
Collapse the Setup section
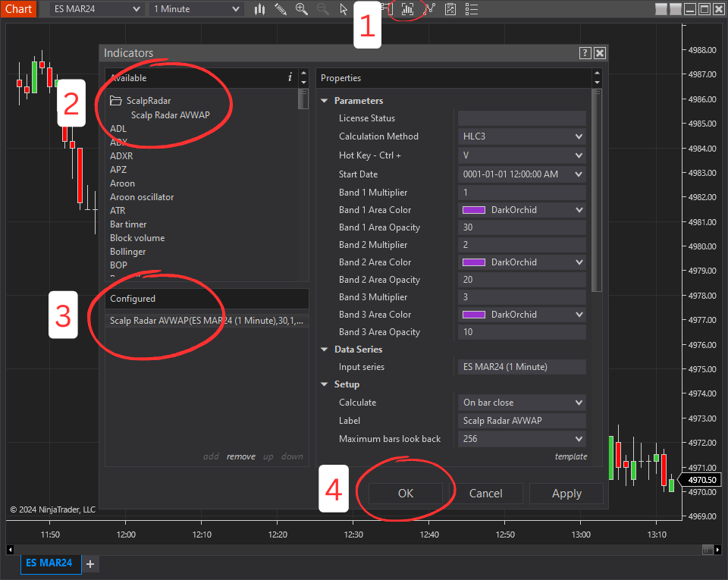(325, 384)
